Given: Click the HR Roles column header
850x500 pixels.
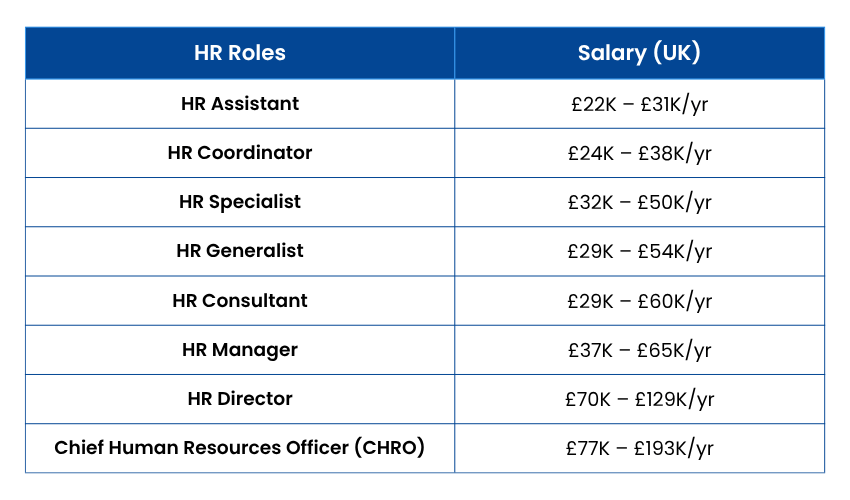Looking at the screenshot, I should [x=240, y=53].
